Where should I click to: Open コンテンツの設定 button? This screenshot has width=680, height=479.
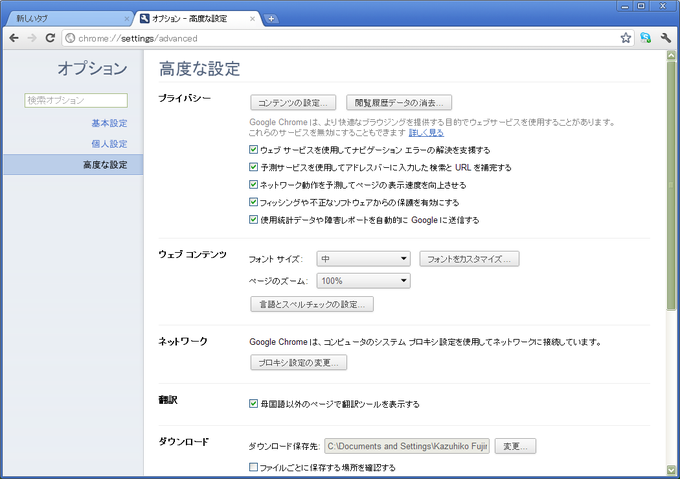click(x=293, y=103)
